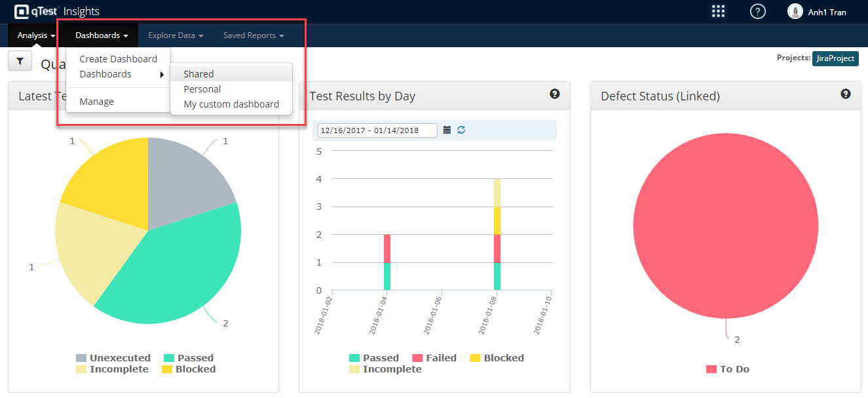
Task: Show help for Test Results by Day
Action: [554, 94]
